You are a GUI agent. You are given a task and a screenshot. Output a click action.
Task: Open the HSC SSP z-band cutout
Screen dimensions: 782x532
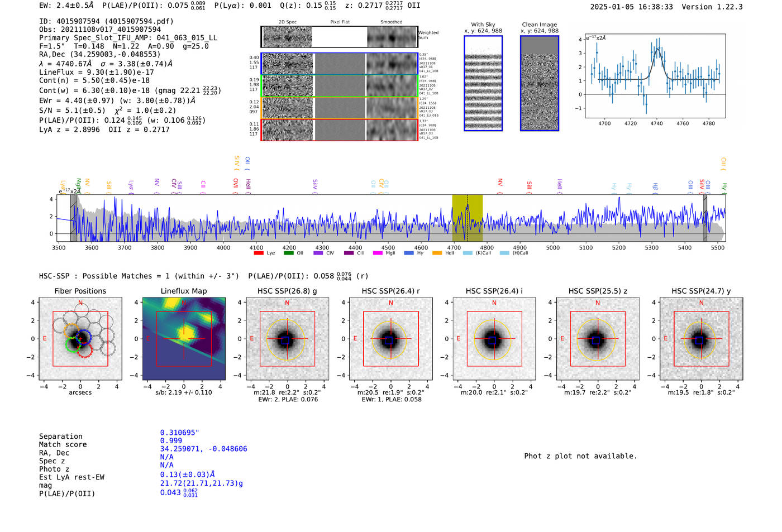pyautogui.click(x=598, y=339)
